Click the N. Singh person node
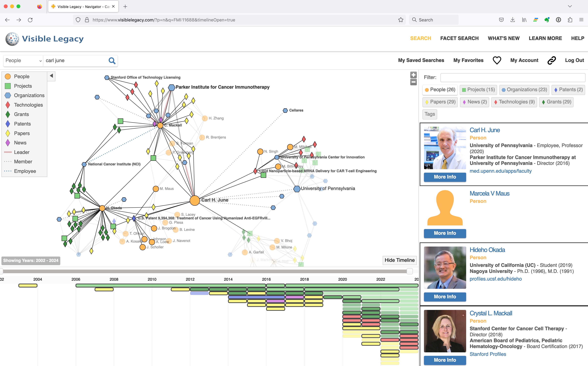Image resolution: width=588 pixels, height=366 pixels. [x=260, y=152]
